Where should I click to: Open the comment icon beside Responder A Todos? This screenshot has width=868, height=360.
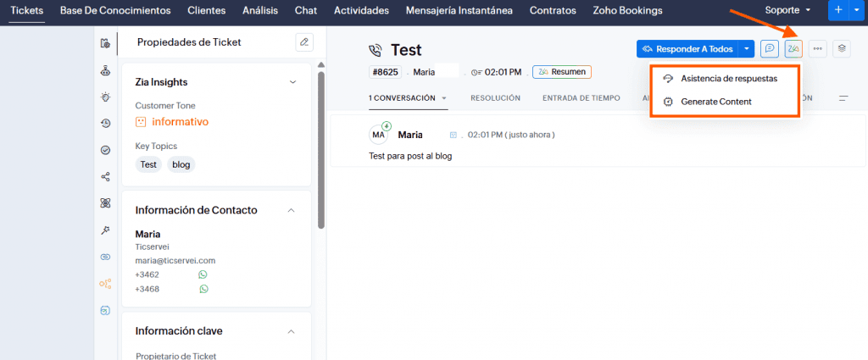pos(770,49)
